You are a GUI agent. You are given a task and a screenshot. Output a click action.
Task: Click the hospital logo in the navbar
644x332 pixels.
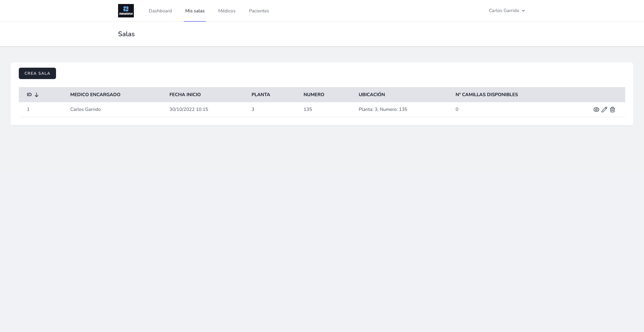tap(126, 11)
